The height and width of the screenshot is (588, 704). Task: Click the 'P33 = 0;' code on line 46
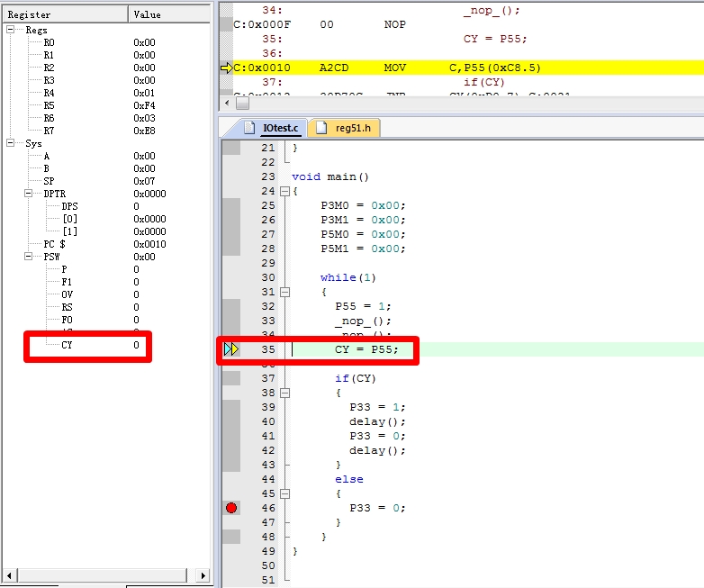click(377, 508)
